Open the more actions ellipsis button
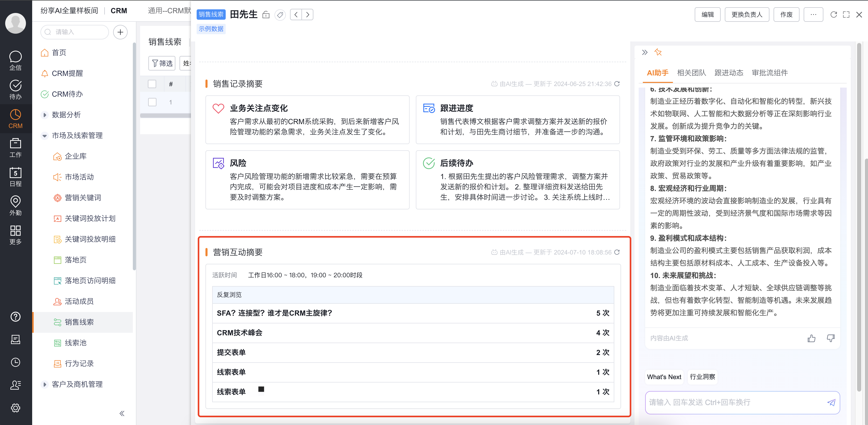This screenshot has width=868, height=425. pos(813,15)
